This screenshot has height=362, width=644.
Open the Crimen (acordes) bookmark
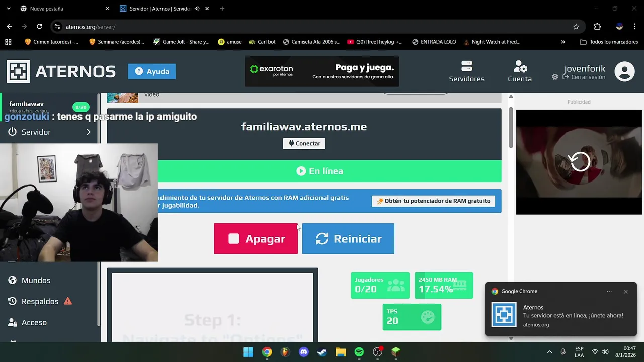pyautogui.click(x=51, y=42)
